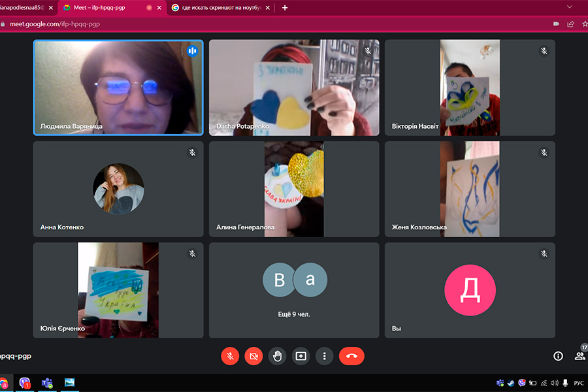Open Microsoft Teams from the taskbar
This screenshot has height=392, width=588.
click(47, 383)
